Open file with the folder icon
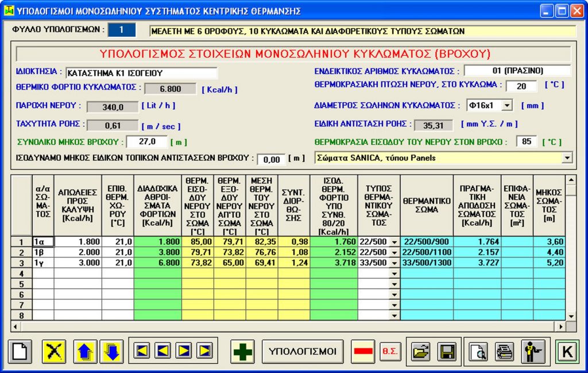This screenshot has width=588, height=373. [420, 351]
